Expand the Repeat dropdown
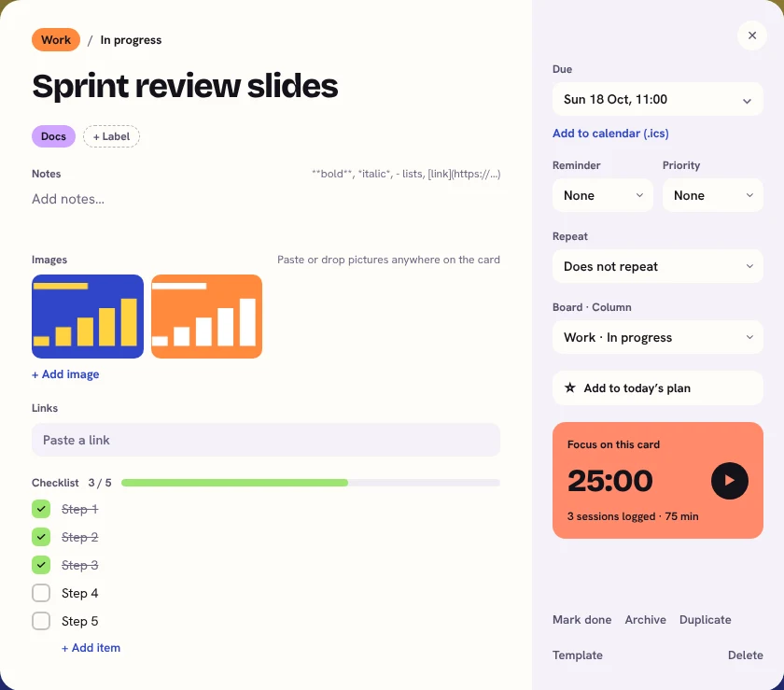The width and height of the screenshot is (784, 690). click(657, 266)
